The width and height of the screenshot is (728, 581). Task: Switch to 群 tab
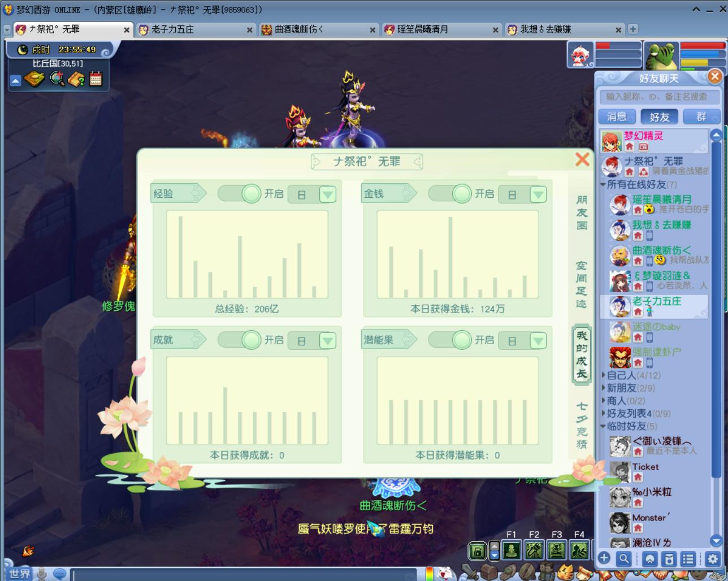pos(701,116)
